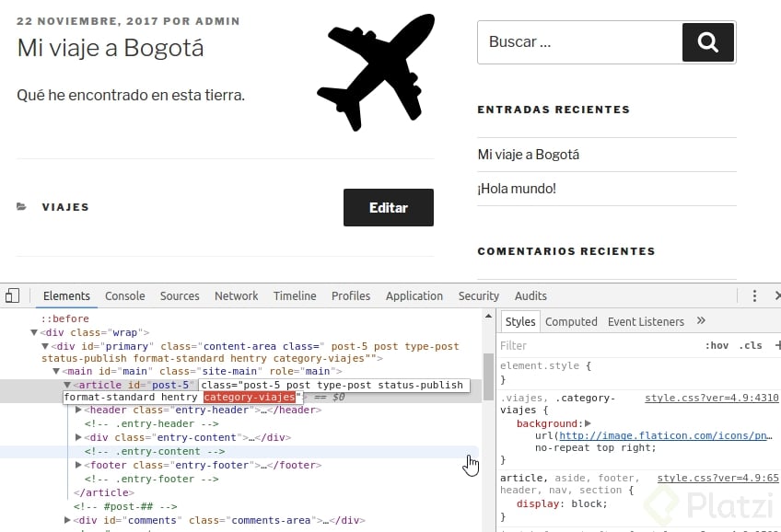Click the highlighted category-viajes class text
This screenshot has width=781, height=532.
click(250, 397)
